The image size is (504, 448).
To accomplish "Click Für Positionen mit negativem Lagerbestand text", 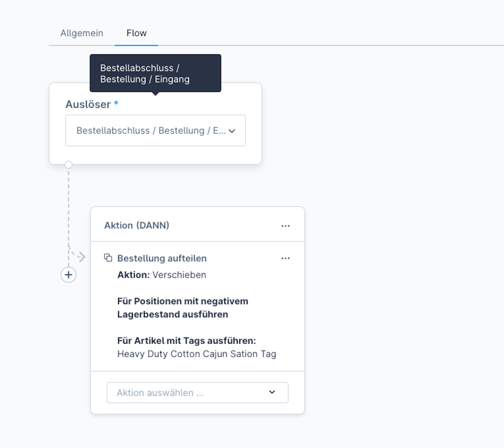I will 183,308.
